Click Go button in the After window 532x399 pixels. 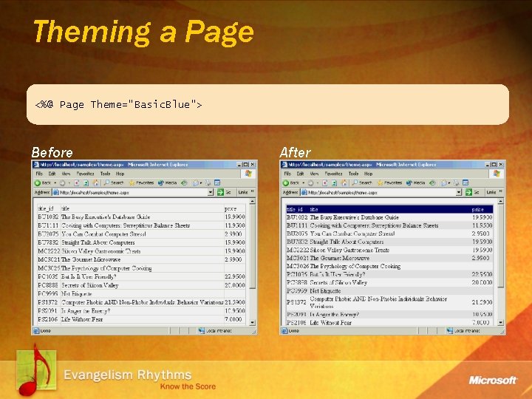[x=473, y=192]
